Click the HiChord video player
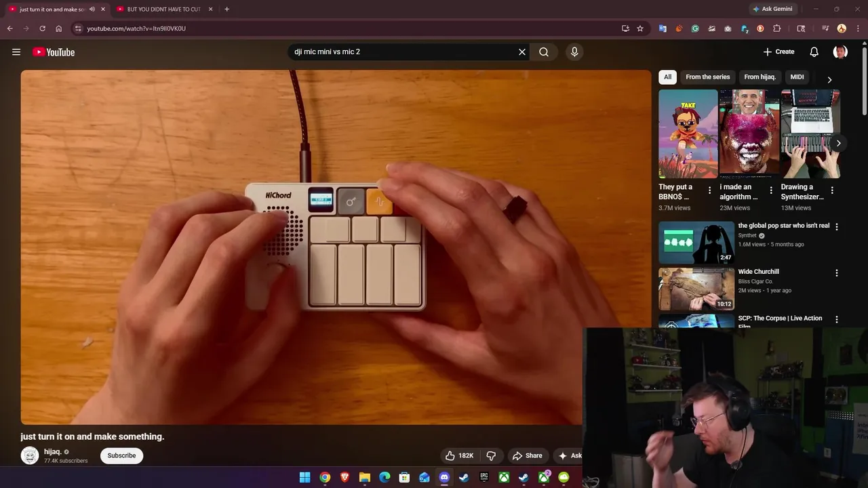Viewport: 868px width, 488px height. [x=336, y=247]
